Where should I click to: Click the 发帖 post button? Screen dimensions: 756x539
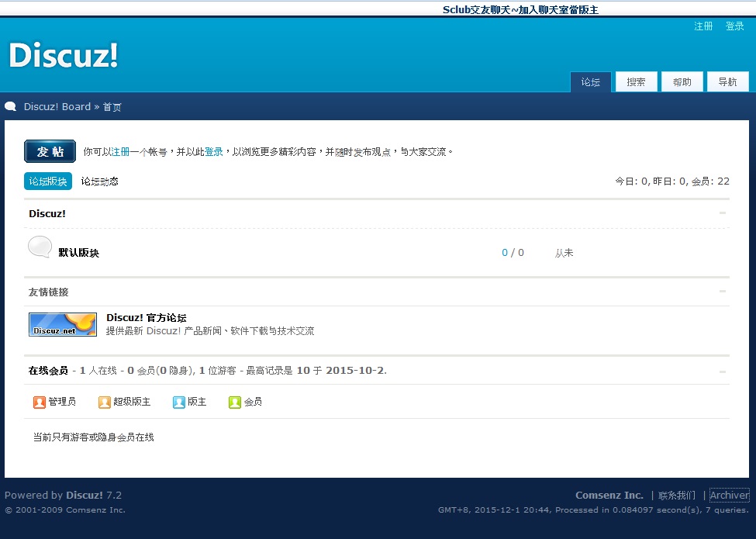pos(50,151)
